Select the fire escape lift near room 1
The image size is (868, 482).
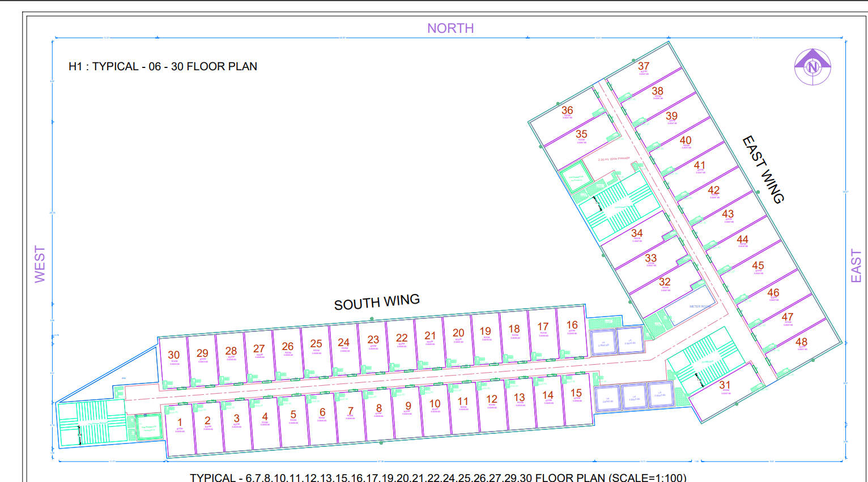pyautogui.click(x=149, y=427)
